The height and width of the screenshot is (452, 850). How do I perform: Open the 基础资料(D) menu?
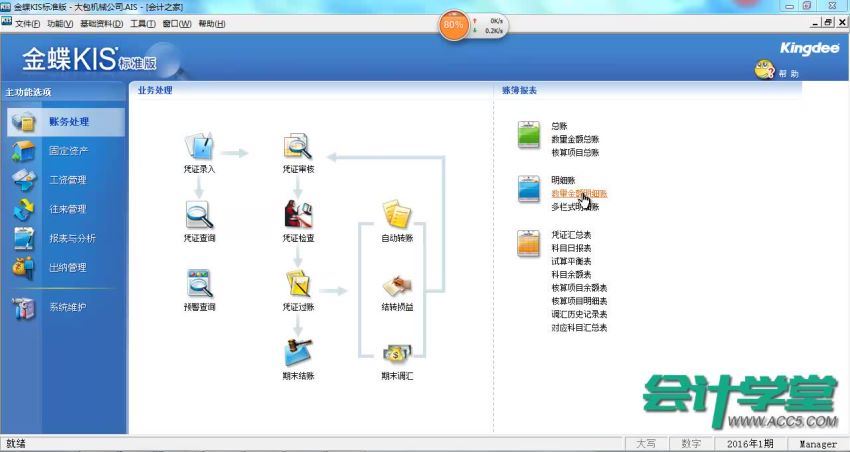[x=102, y=24]
